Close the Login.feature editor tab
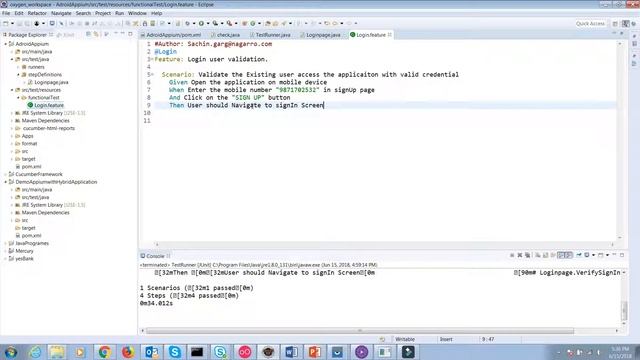The height and width of the screenshot is (360, 640). (390, 35)
